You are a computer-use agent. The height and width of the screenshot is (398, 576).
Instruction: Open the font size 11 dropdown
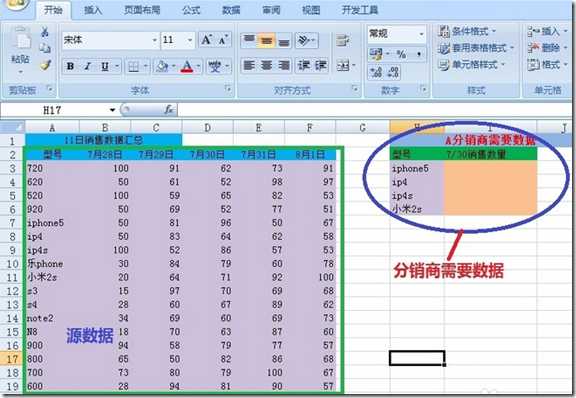point(190,40)
